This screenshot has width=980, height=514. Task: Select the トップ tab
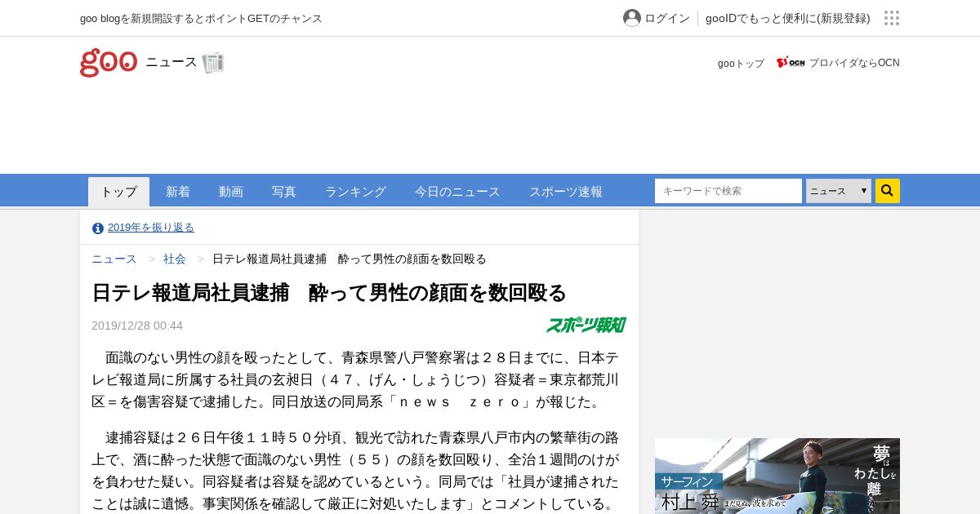point(119,192)
